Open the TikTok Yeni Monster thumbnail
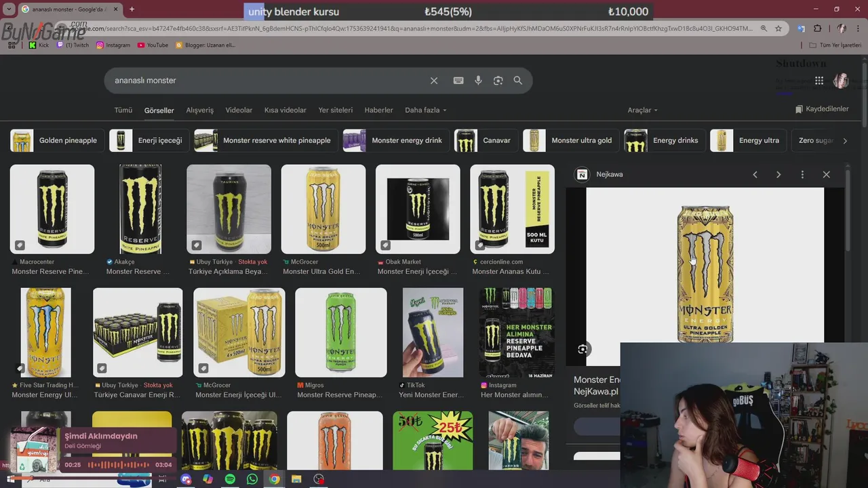 433,332
